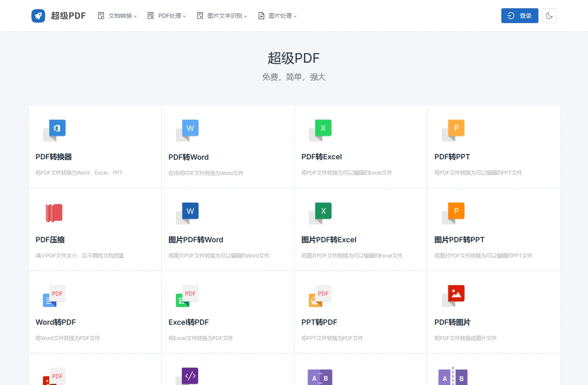Screen dimensions: 588x385
Task: Click description 减小PDF文件大小，且不牺牲文档质量
Action: tap(80, 256)
